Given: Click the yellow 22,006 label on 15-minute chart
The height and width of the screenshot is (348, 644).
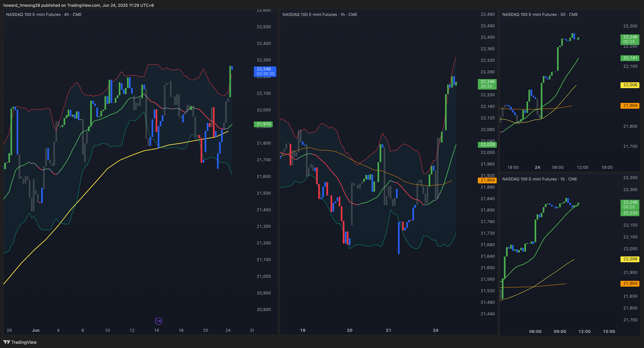Looking at the screenshot, I should 630,259.
